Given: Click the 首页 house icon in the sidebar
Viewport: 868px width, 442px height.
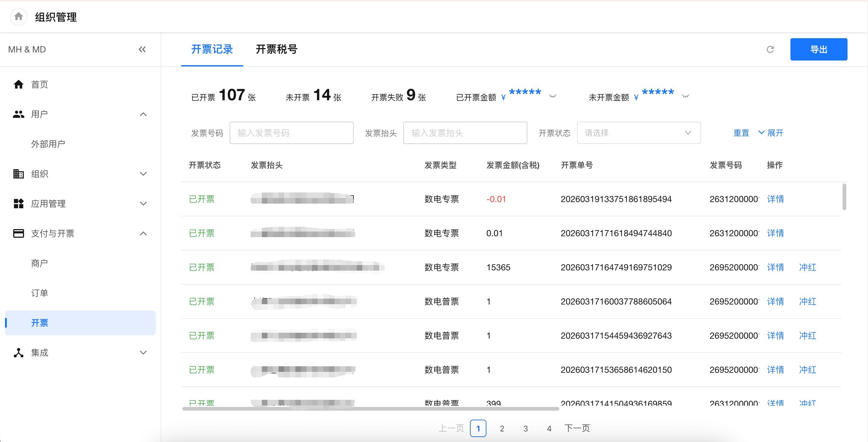Looking at the screenshot, I should tap(19, 84).
